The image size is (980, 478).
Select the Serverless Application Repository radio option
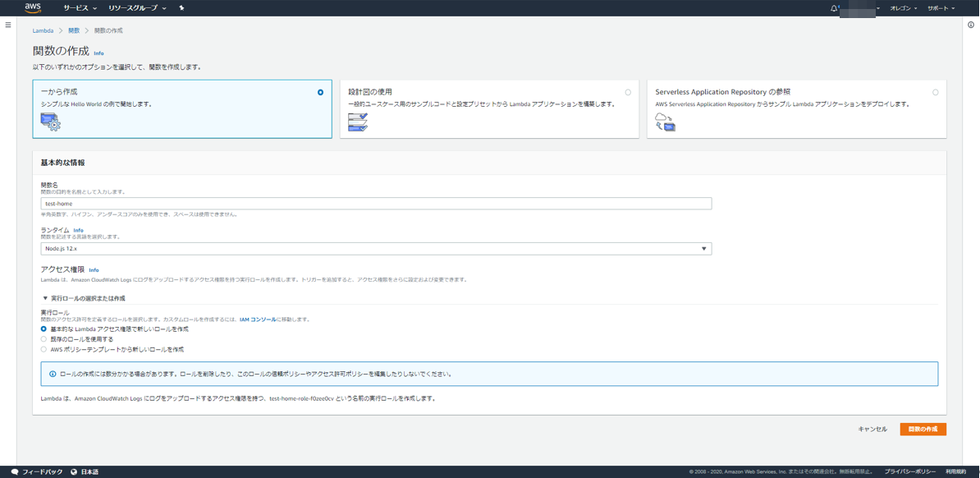click(x=935, y=92)
